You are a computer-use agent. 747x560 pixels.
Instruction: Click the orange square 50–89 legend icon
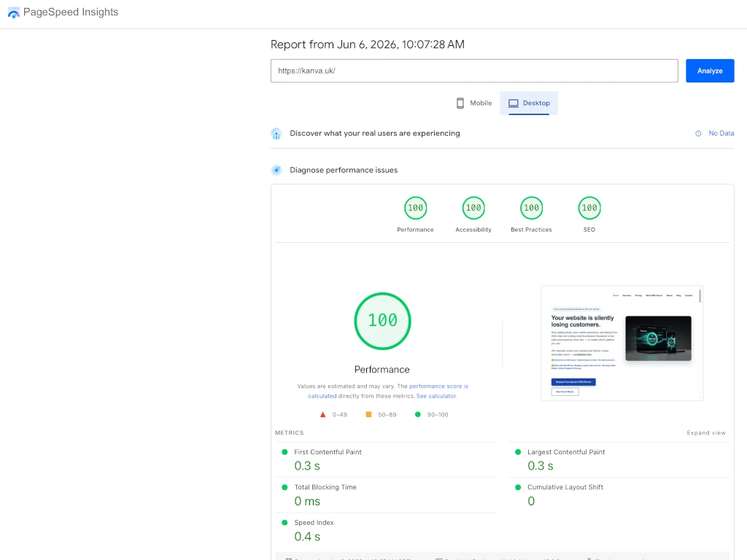point(368,415)
